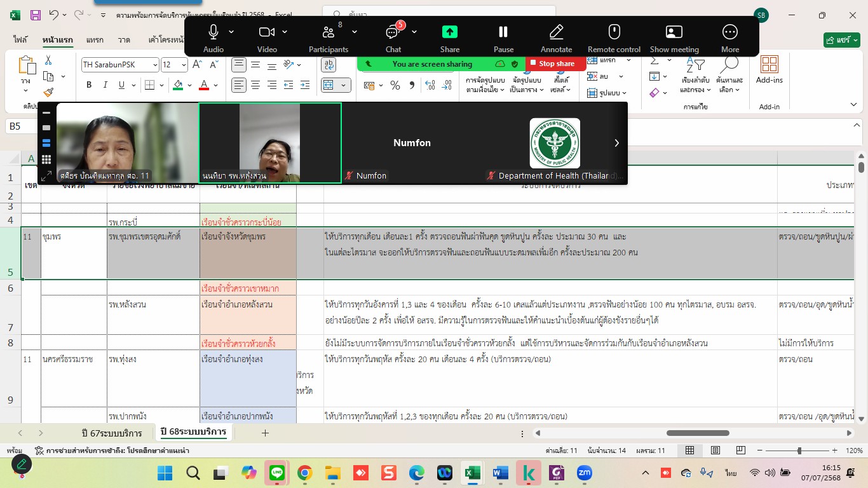
Task: Click the Zoom Annotate pencil icon
Action: coord(556,32)
